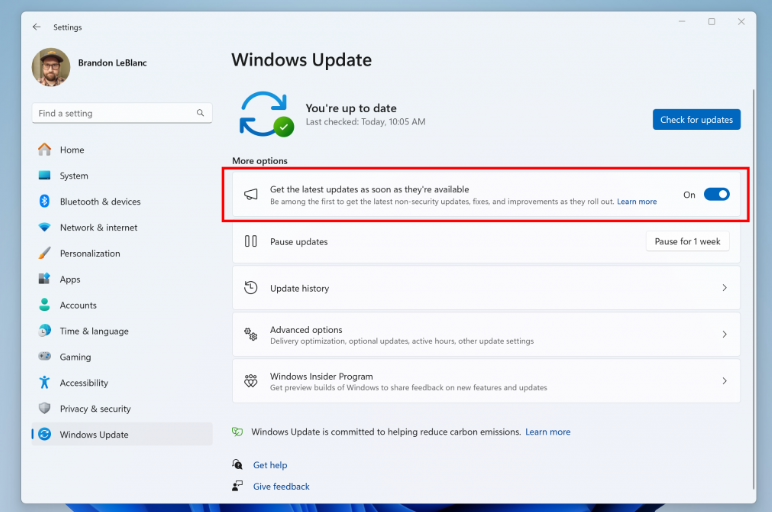Click Pause for 1 week button
This screenshot has width=772, height=512.
coord(687,241)
